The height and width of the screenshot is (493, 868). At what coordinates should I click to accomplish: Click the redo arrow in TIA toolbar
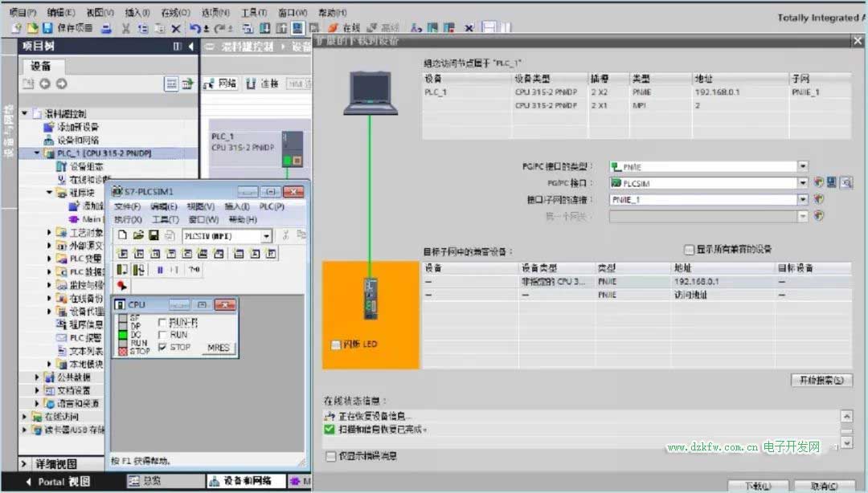click(x=219, y=28)
